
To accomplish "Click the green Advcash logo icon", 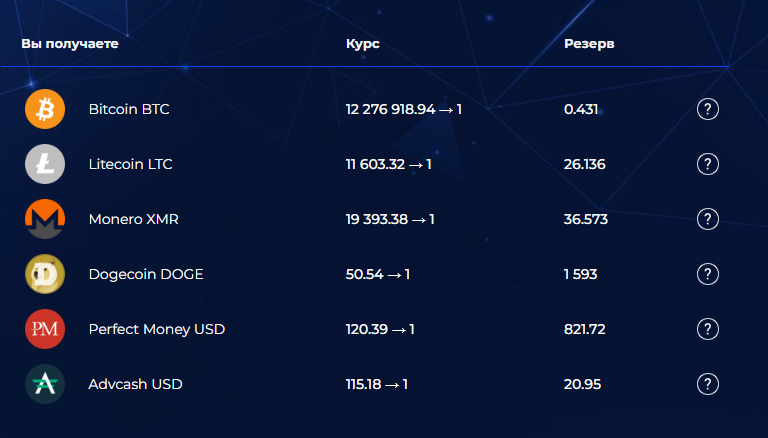I will point(45,384).
